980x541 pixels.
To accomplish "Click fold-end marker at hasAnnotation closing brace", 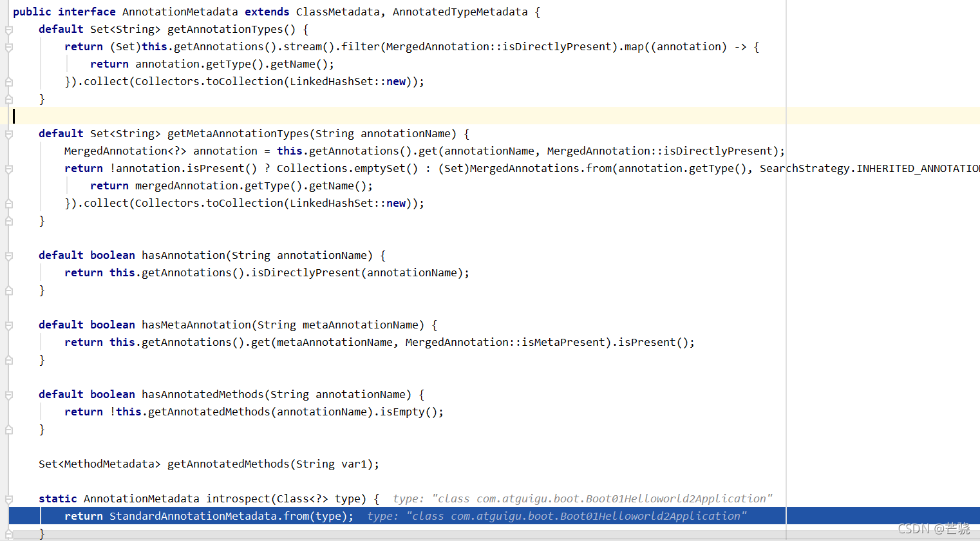I will [9, 290].
